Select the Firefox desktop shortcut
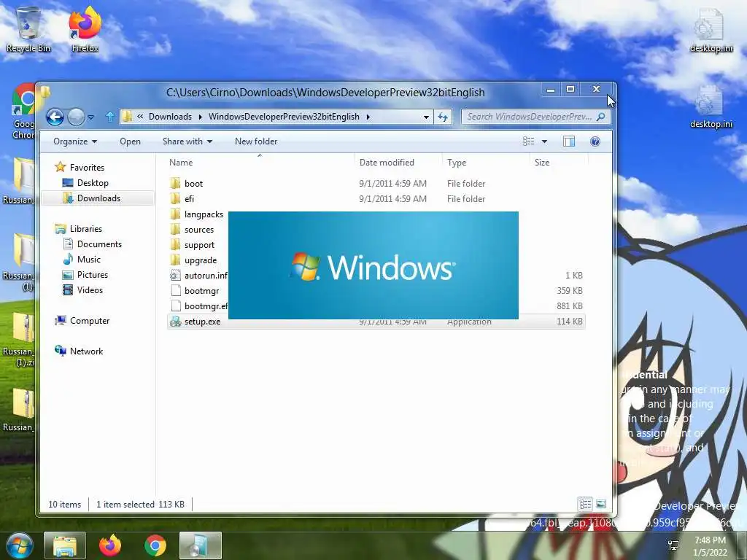Viewport: 747px width, 560px height. pos(85,29)
